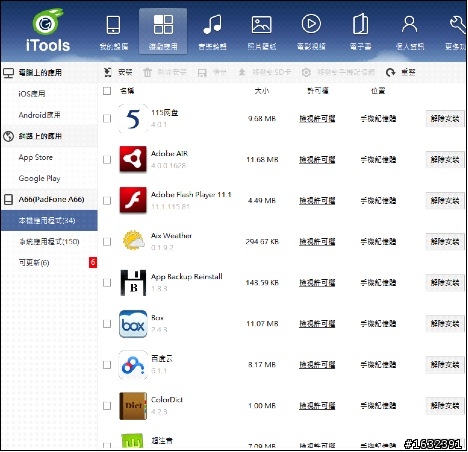Open the Music ringtones note icon tab
The image size is (468, 452).
[212, 32]
